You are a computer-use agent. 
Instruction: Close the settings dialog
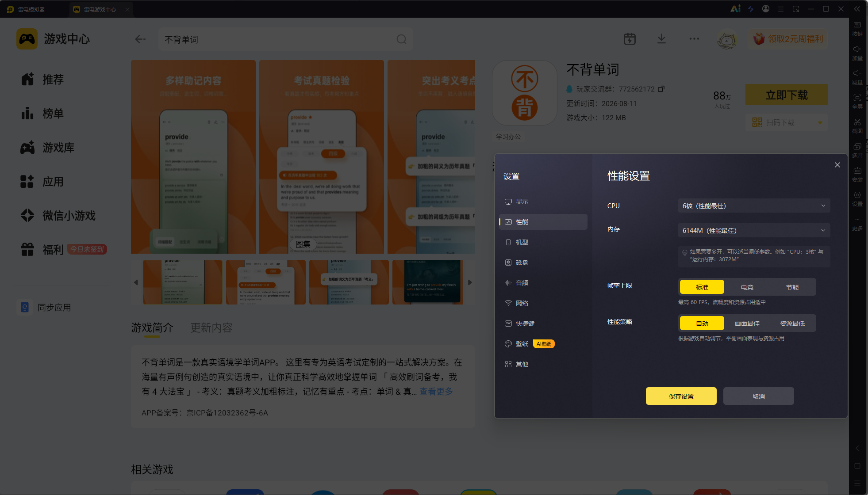pos(837,165)
